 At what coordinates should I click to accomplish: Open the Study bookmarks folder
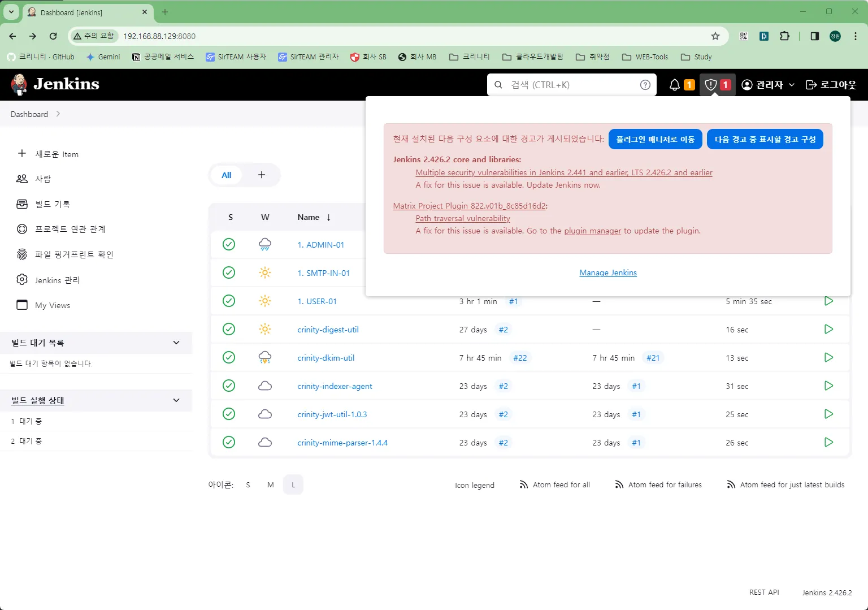[696, 57]
